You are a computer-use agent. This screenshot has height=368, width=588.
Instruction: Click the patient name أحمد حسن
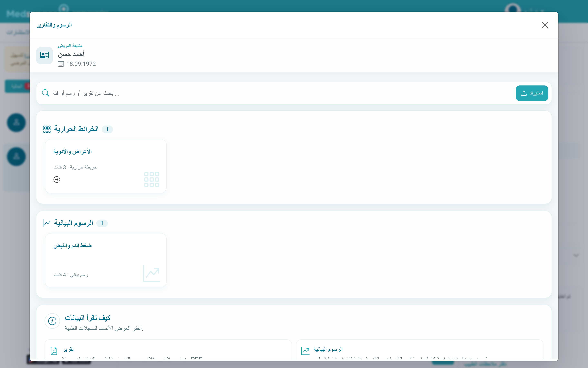(71, 54)
